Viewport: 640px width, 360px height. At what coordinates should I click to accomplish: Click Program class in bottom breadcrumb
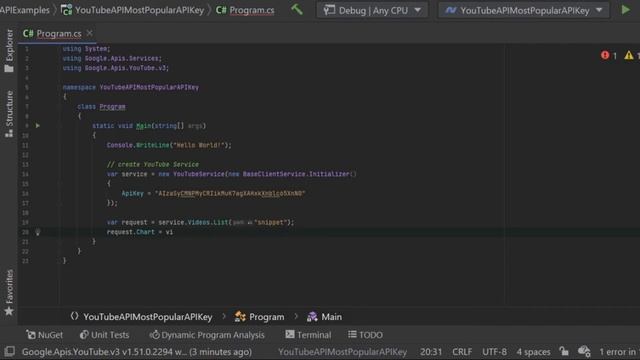tap(260, 317)
